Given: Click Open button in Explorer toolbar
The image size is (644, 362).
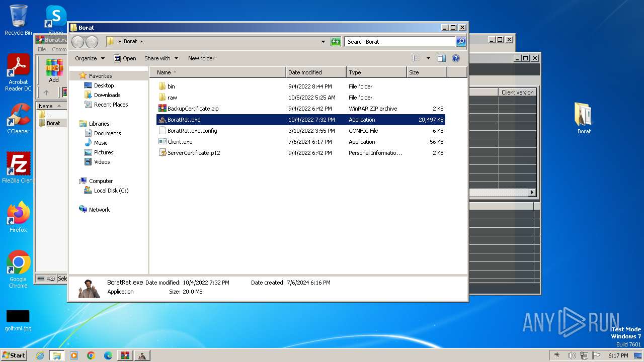Looking at the screenshot, I should (125, 58).
